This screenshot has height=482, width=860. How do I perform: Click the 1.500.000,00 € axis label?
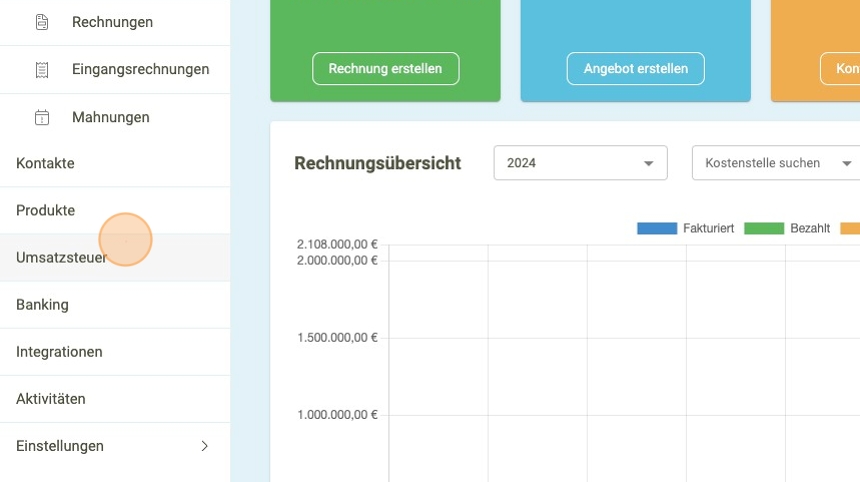coord(337,338)
